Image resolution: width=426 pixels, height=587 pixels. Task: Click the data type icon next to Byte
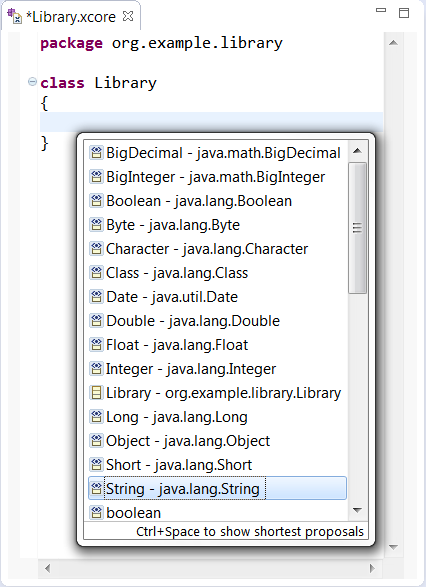click(x=96, y=225)
